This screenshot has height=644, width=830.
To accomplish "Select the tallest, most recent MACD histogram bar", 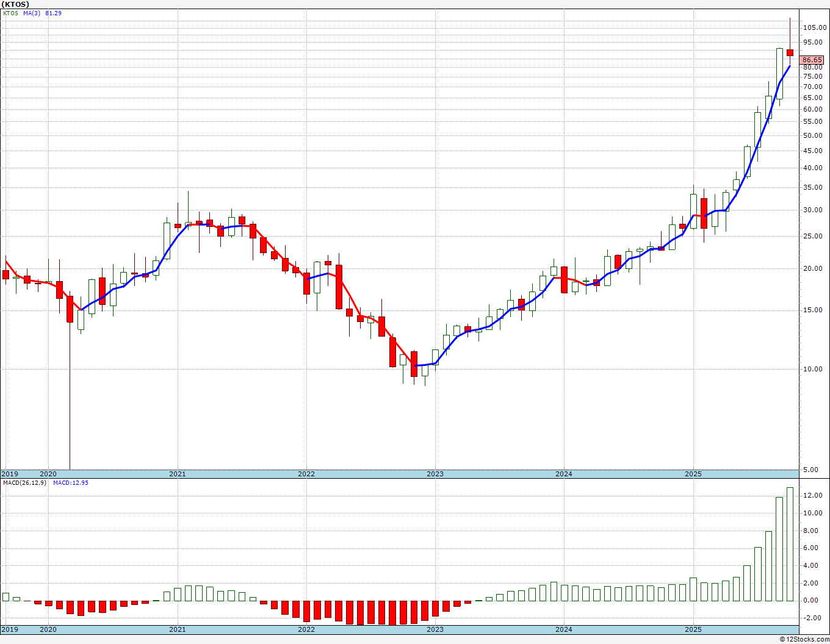I will point(790,544).
